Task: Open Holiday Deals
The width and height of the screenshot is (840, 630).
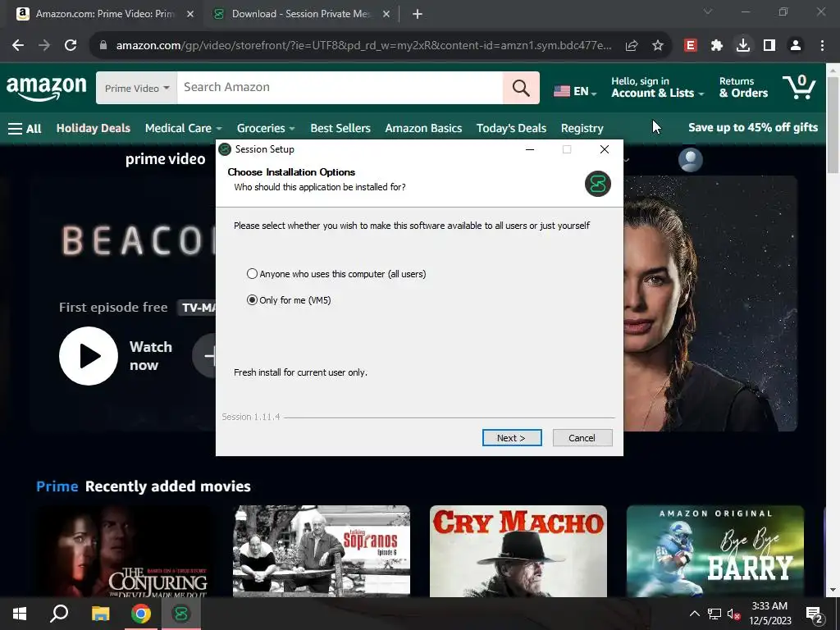Action: pos(94,128)
